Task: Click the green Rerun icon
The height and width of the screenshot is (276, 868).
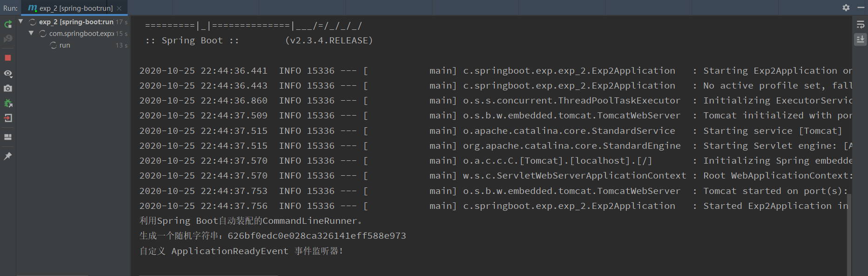Action: pyautogui.click(x=8, y=24)
